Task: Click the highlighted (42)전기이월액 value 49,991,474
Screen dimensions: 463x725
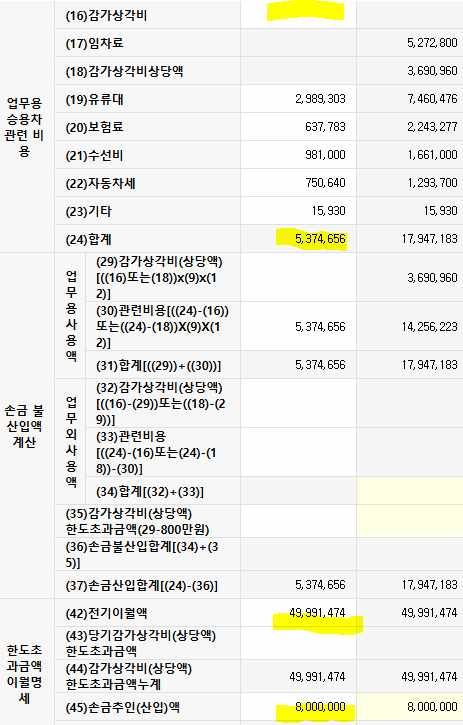Action: pos(317,613)
